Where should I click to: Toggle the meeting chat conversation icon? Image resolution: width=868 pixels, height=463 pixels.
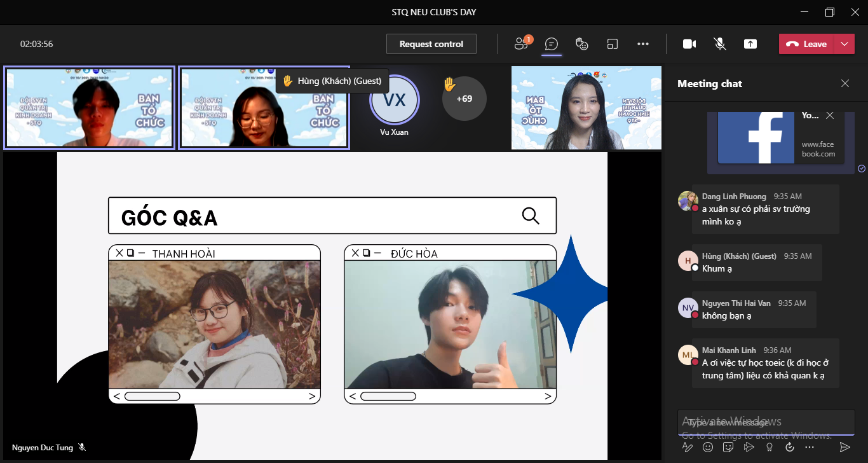[x=552, y=44]
